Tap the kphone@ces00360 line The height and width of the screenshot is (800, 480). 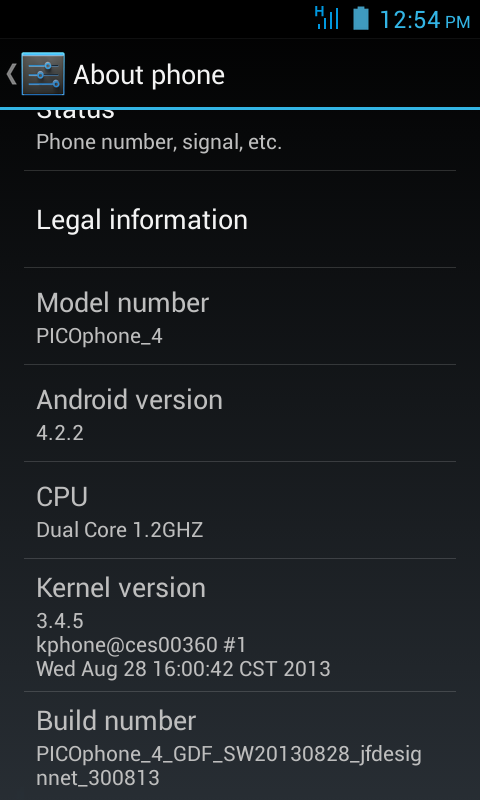coord(141,645)
